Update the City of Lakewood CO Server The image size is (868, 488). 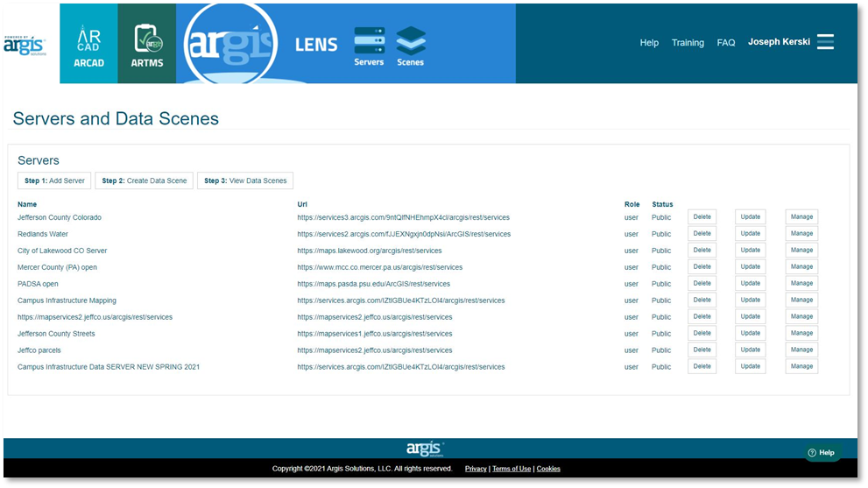coord(750,251)
